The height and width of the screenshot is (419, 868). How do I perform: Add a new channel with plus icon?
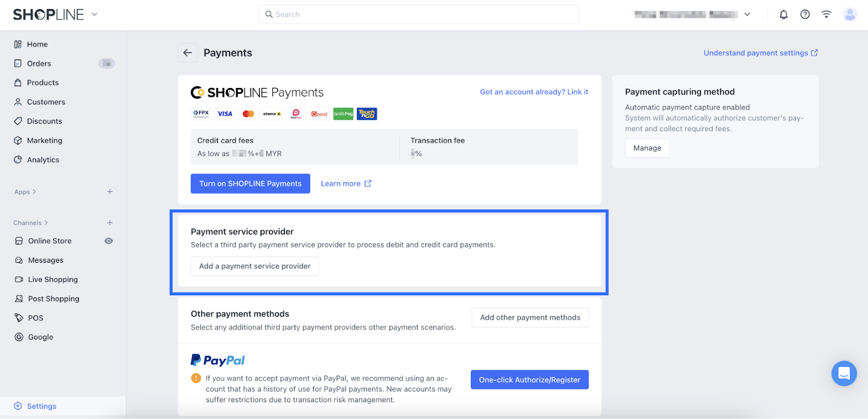pos(110,223)
